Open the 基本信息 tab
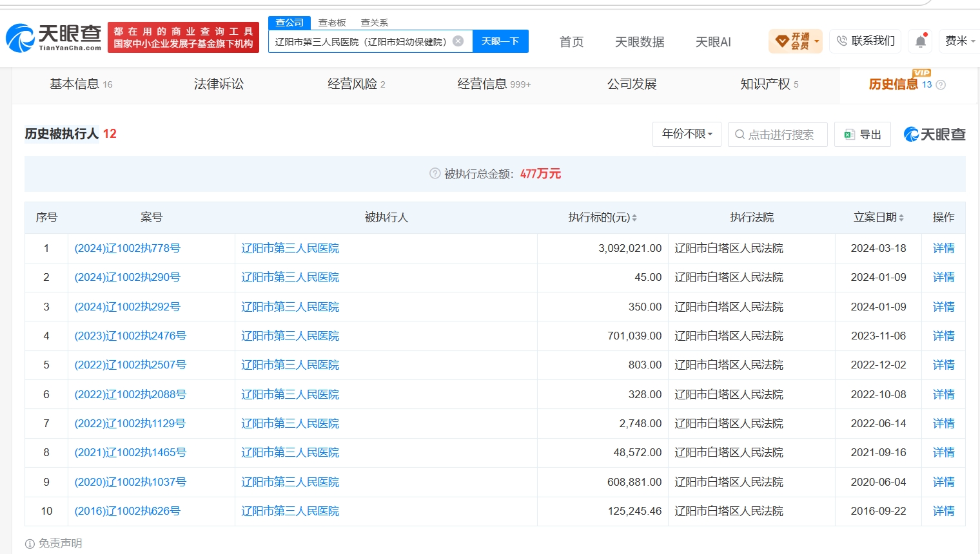Viewport: 980px width, 554px height. pyautogui.click(x=81, y=84)
